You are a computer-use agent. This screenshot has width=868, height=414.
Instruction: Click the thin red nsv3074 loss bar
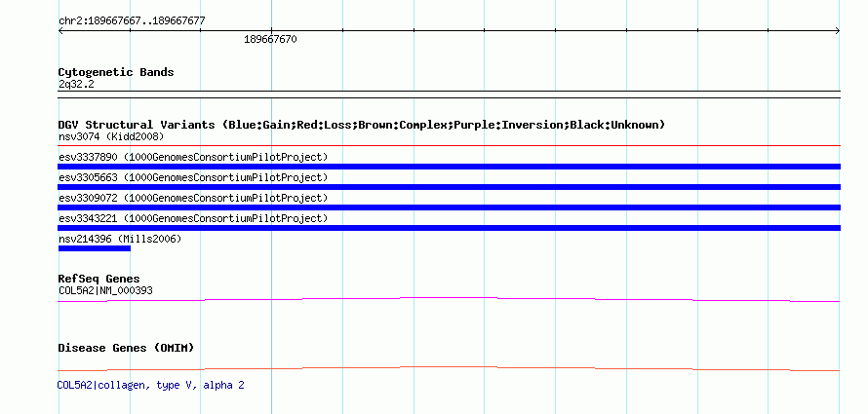(x=449, y=146)
